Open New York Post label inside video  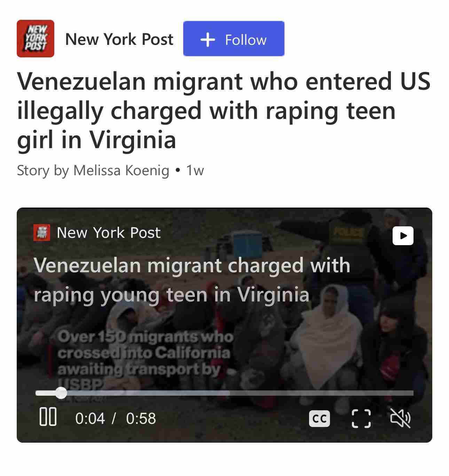109,233
